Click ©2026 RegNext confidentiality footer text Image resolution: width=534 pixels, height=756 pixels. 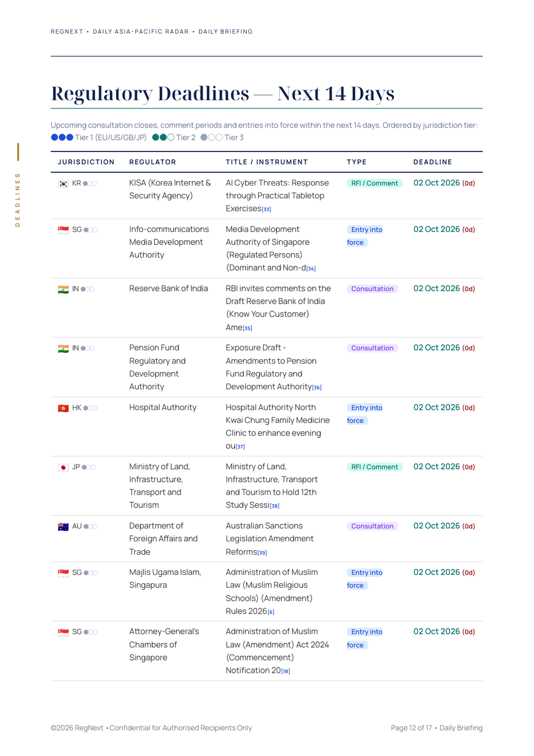[x=151, y=728]
